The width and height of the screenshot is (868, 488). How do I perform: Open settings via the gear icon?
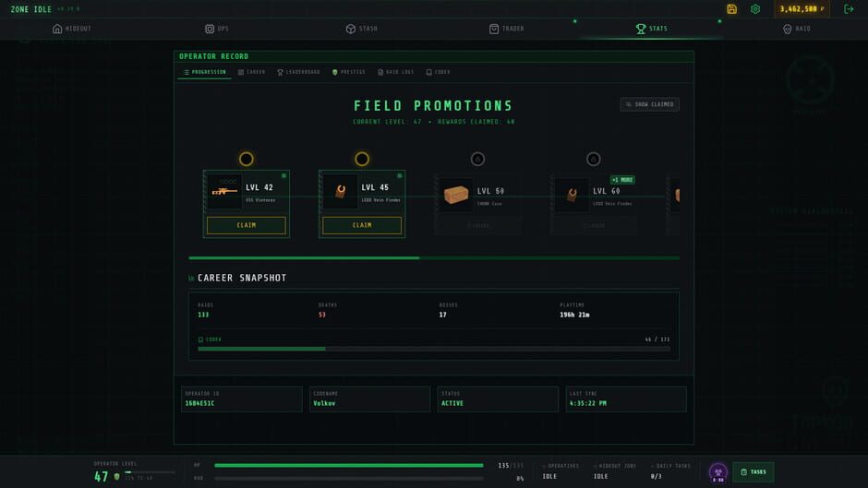click(755, 9)
